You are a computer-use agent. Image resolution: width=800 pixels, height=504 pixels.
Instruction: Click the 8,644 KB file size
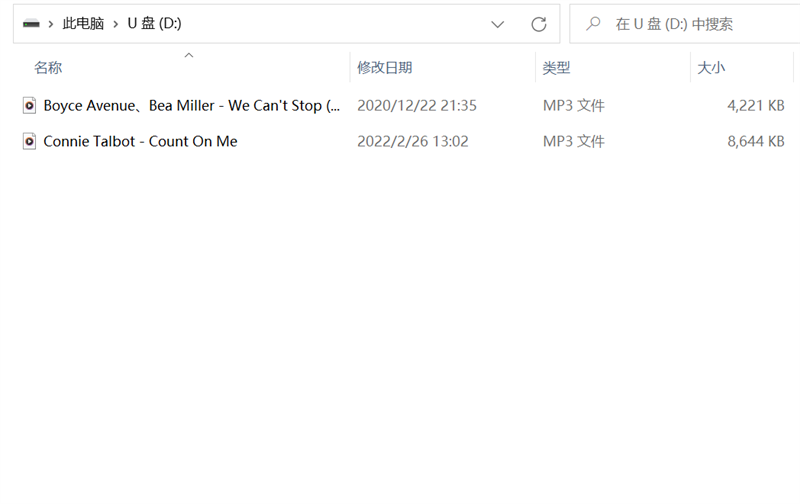(755, 142)
